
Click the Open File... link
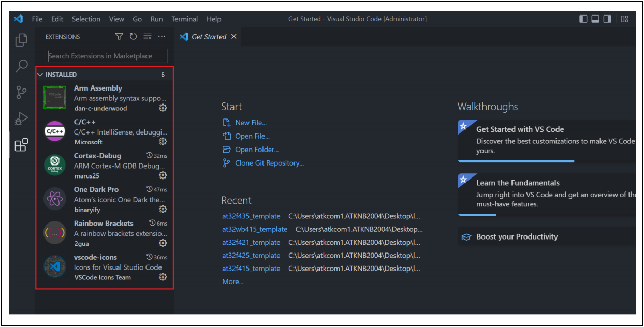click(252, 136)
